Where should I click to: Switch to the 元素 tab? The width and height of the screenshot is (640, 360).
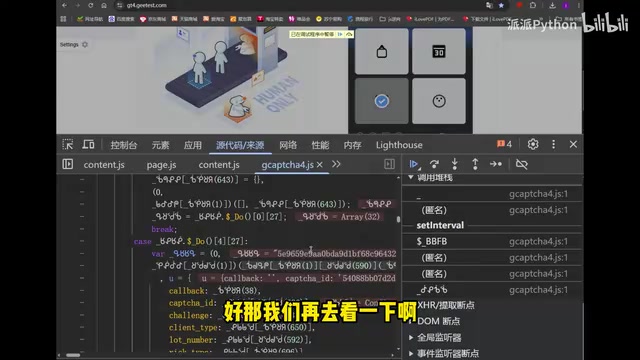(x=160, y=145)
